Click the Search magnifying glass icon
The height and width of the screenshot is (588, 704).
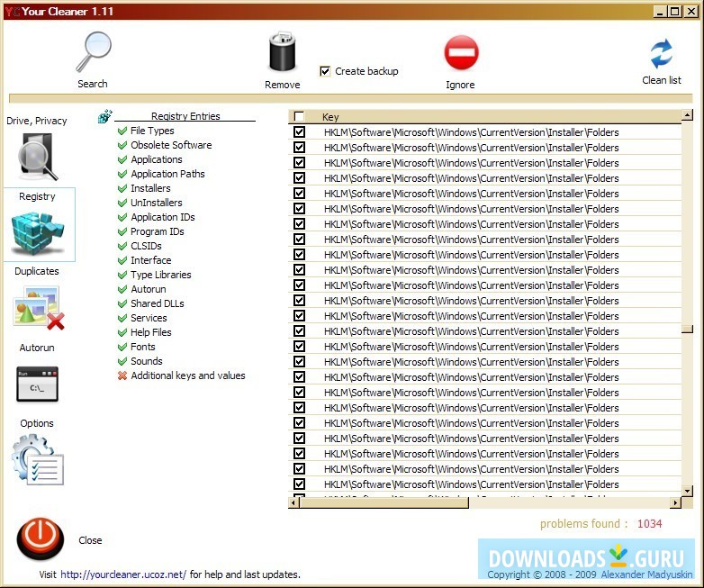94,51
